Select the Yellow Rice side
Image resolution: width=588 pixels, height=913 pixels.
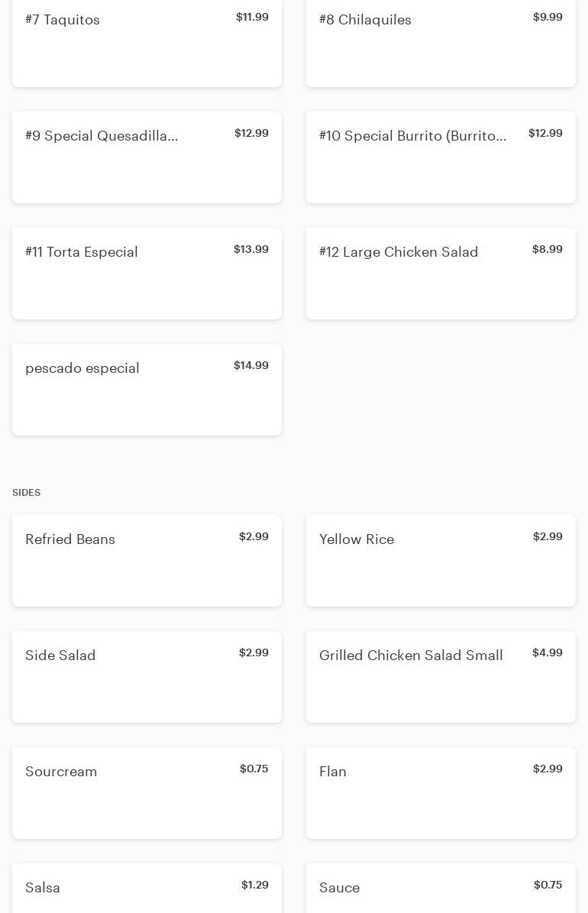(x=441, y=561)
